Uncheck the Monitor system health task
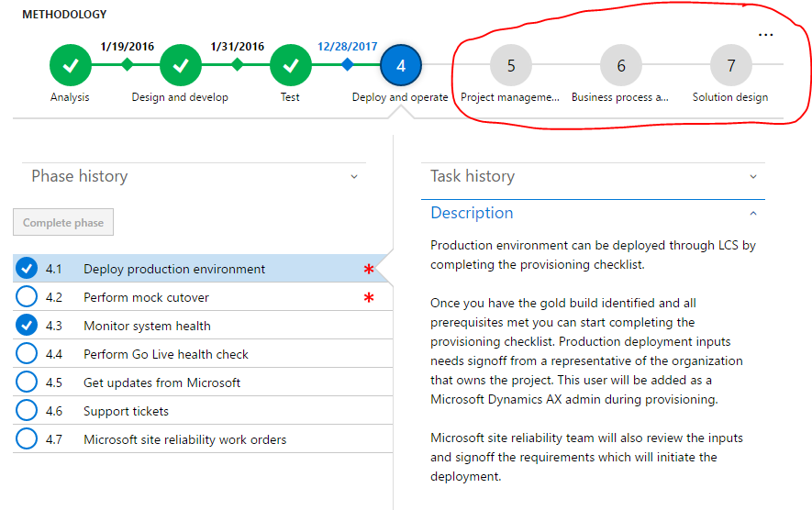812x510 pixels. (28, 326)
